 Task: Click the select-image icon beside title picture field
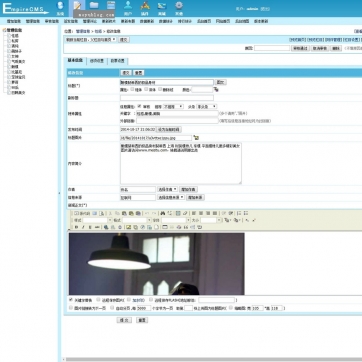click(x=196, y=138)
